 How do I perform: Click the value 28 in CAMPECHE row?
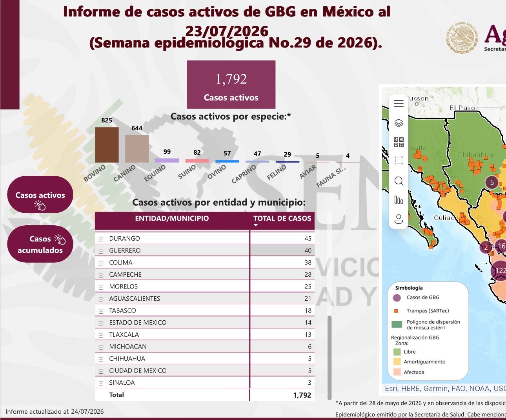308,275
